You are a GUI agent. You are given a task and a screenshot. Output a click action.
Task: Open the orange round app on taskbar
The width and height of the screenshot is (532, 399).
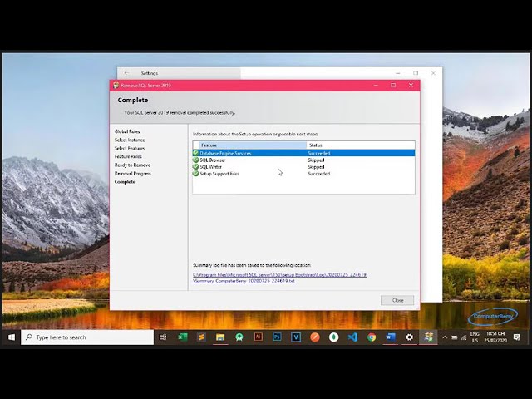[x=315, y=337]
